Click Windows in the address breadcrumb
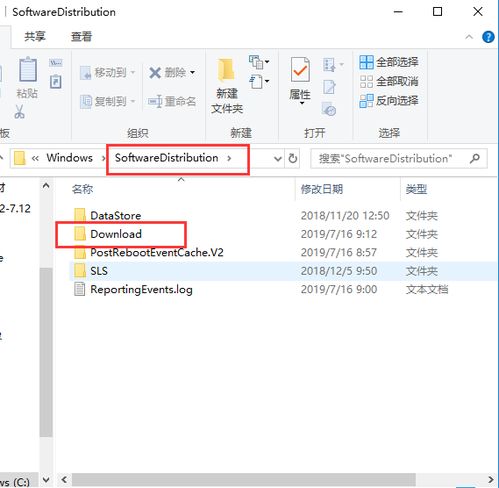Viewport: 499px width, 488px height. click(69, 158)
